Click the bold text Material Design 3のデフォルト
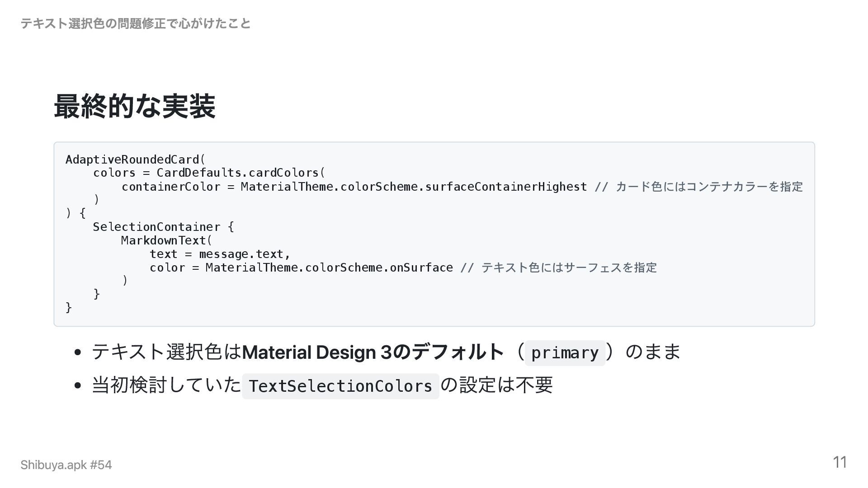The width and height of the screenshot is (868, 488). click(373, 352)
